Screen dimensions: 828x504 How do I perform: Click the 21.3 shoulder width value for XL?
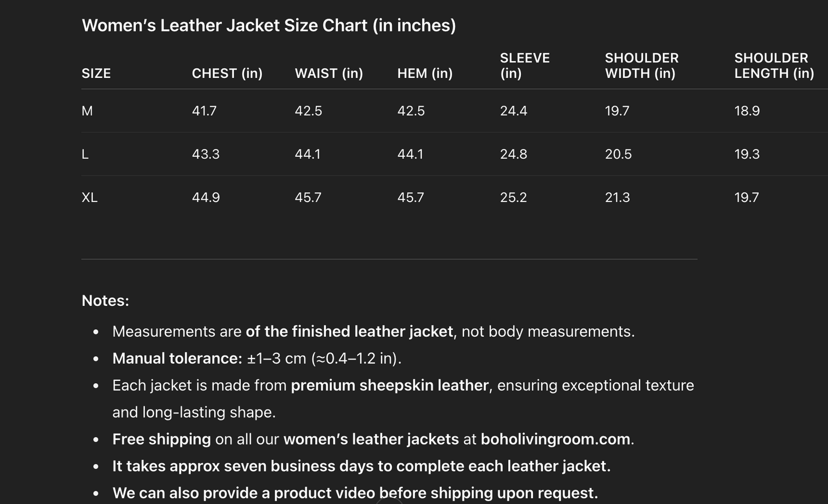click(617, 198)
